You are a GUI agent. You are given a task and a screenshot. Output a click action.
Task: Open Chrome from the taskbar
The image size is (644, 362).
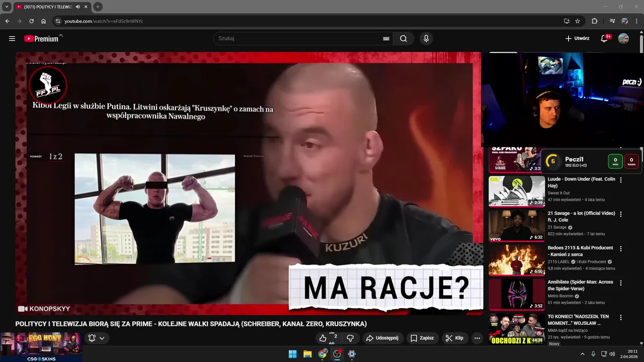323,354
